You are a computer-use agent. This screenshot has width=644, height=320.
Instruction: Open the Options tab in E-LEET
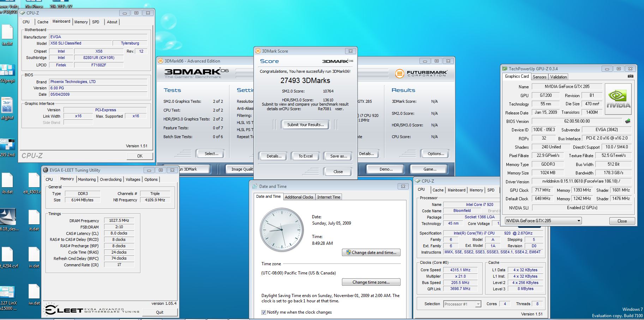tap(151, 179)
